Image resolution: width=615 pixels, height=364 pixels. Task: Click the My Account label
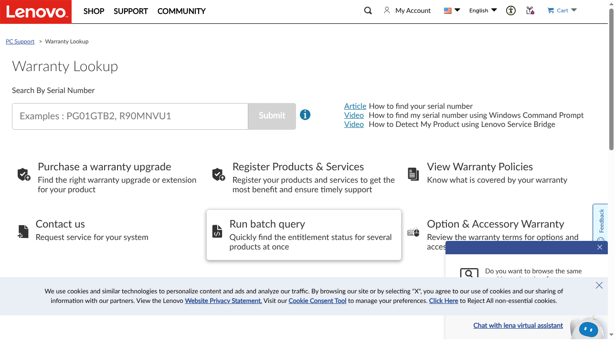pos(413,10)
